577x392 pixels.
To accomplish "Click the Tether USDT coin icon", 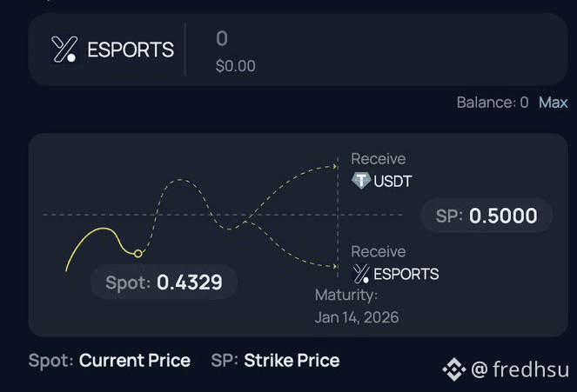I will [x=360, y=181].
